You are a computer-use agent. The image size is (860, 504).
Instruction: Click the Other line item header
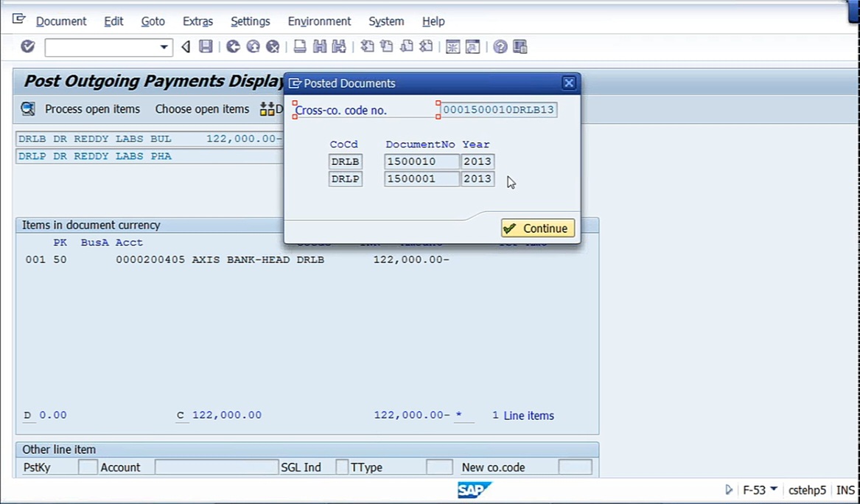59,449
